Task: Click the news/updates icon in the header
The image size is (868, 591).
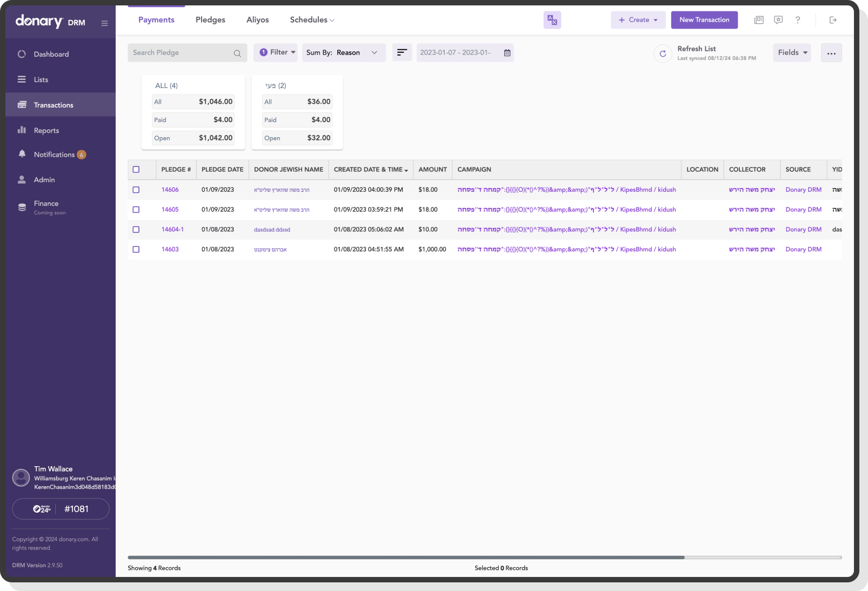Action: [x=759, y=20]
